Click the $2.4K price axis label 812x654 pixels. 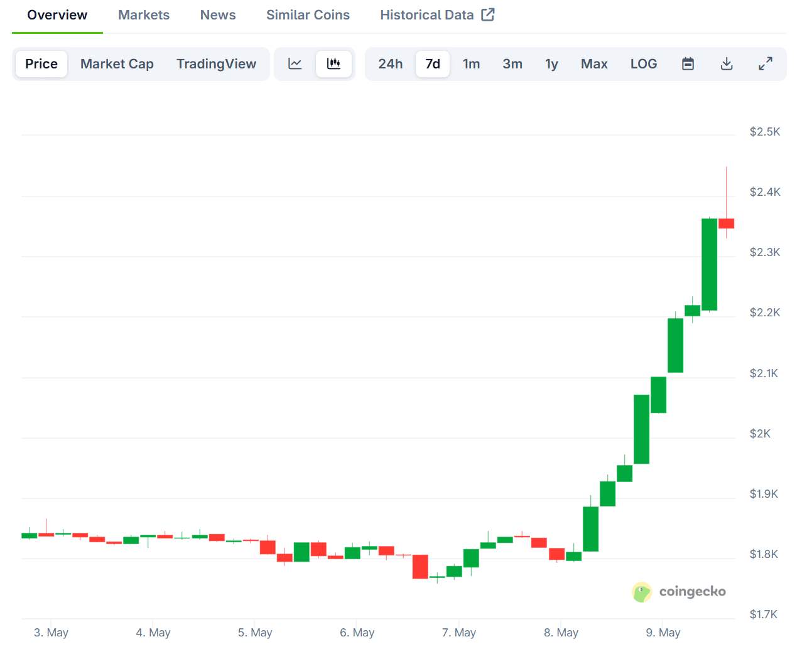coord(765,191)
